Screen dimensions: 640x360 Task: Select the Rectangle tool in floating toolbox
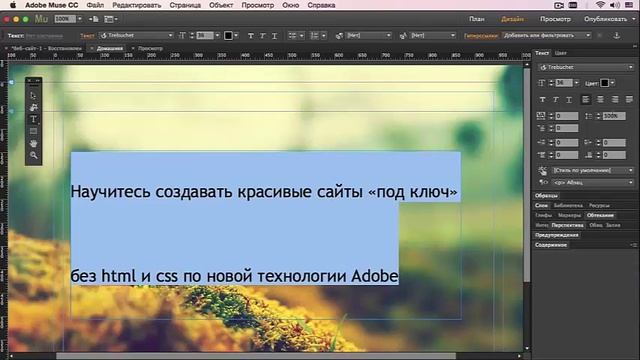33,131
